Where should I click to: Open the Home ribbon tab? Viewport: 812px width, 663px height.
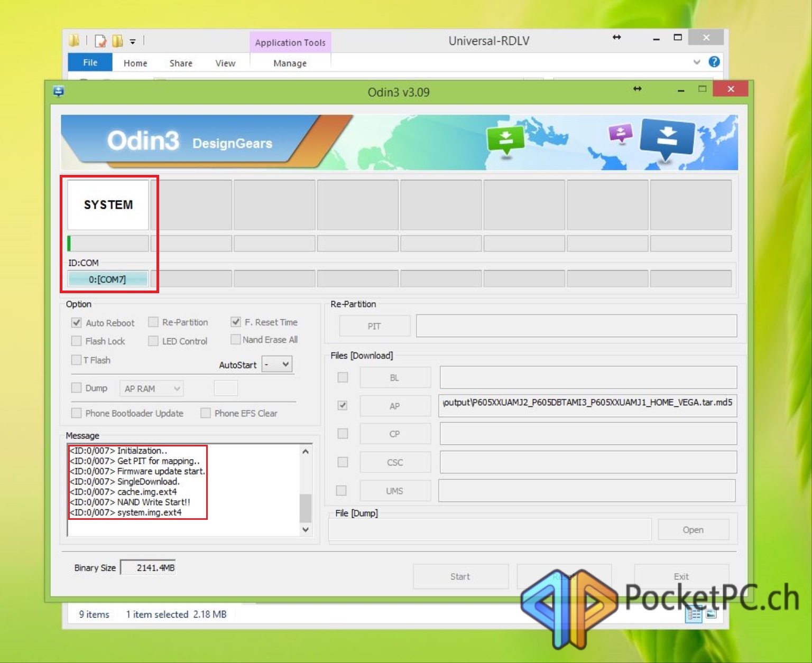[x=135, y=63]
